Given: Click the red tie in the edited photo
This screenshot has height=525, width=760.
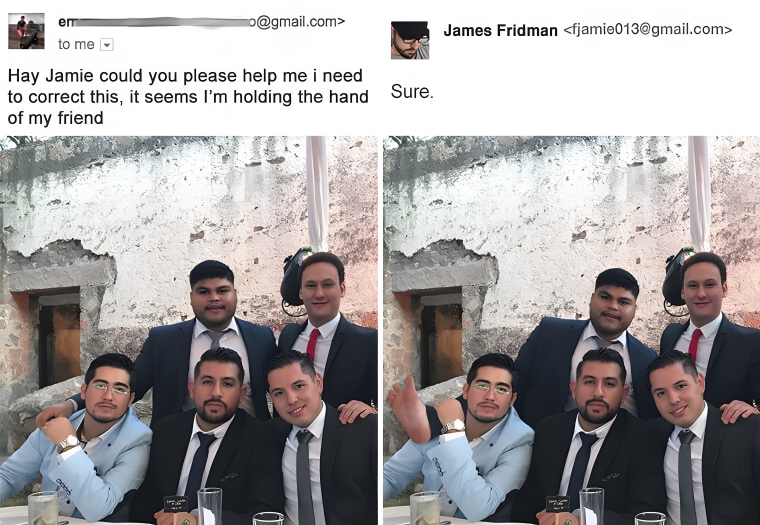Looking at the screenshot, I should pos(695,345).
